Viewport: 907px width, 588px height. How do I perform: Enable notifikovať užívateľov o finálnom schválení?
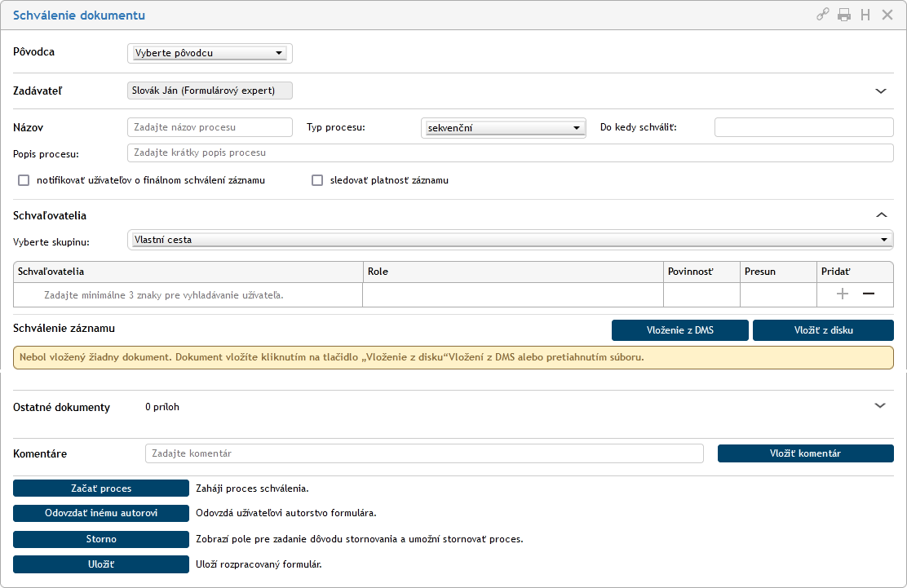(24, 180)
